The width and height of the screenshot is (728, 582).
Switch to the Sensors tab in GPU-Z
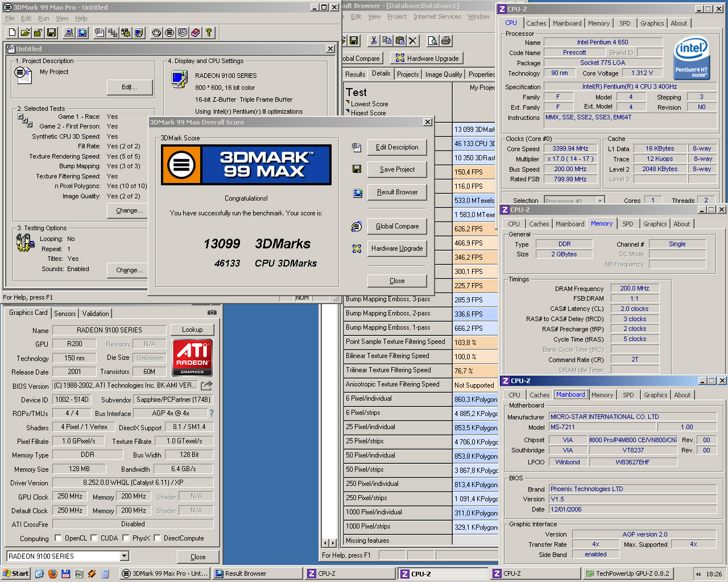tap(65, 314)
